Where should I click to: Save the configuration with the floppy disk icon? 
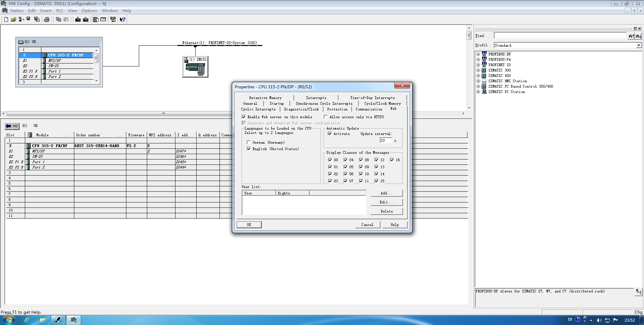click(x=29, y=19)
